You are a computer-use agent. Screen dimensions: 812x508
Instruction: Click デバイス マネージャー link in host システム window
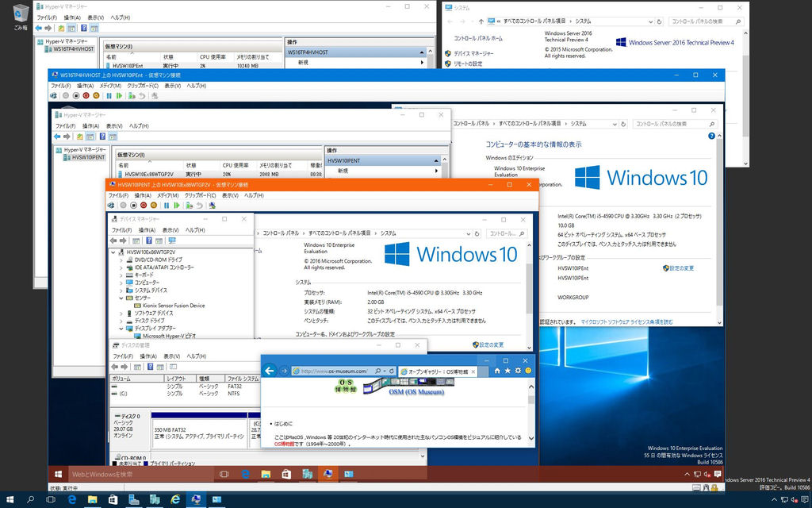point(473,53)
